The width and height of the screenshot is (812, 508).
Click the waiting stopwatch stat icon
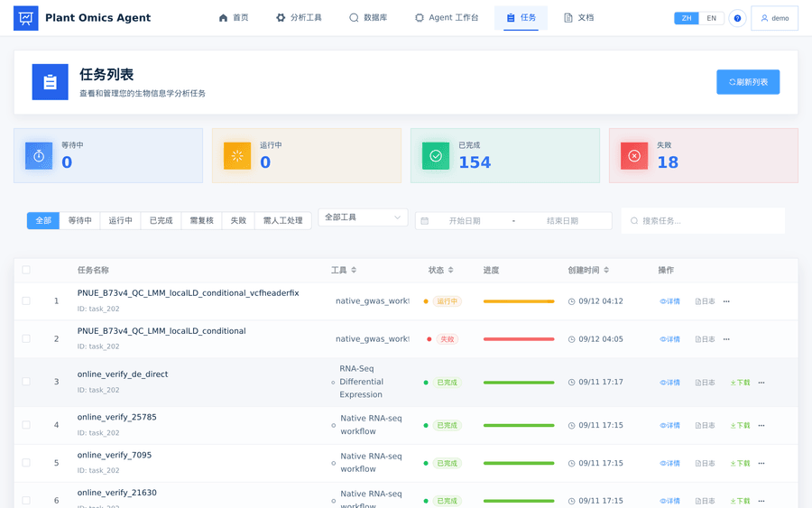tap(39, 156)
